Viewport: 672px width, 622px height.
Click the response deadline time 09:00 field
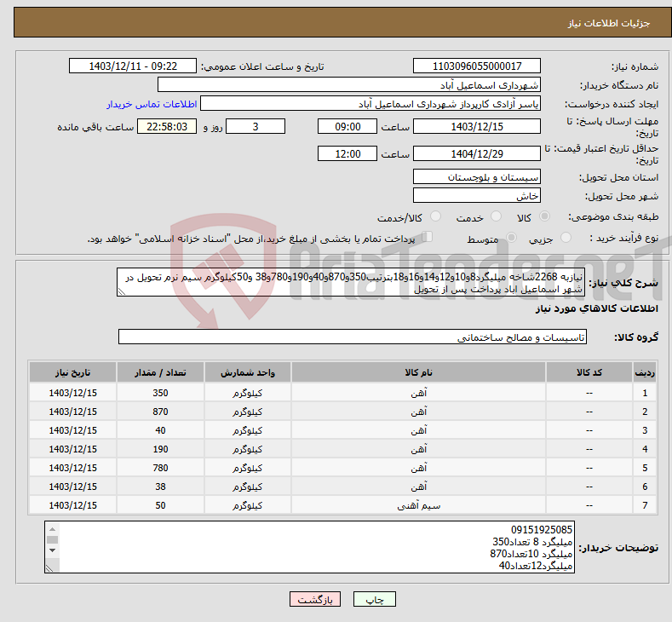coord(347,126)
